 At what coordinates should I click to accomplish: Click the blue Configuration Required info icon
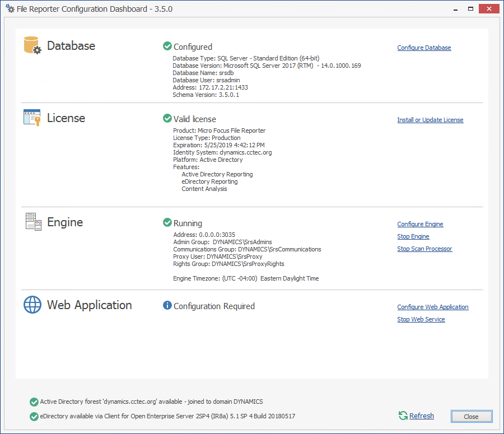click(x=167, y=306)
